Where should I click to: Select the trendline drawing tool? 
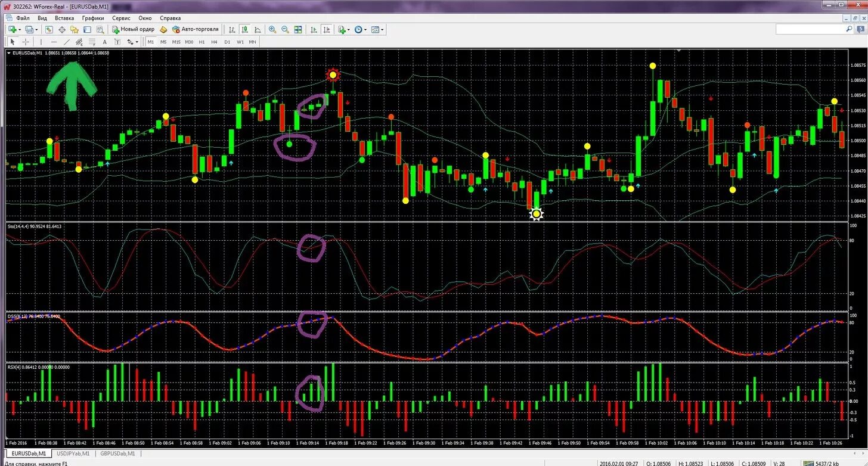pos(67,42)
